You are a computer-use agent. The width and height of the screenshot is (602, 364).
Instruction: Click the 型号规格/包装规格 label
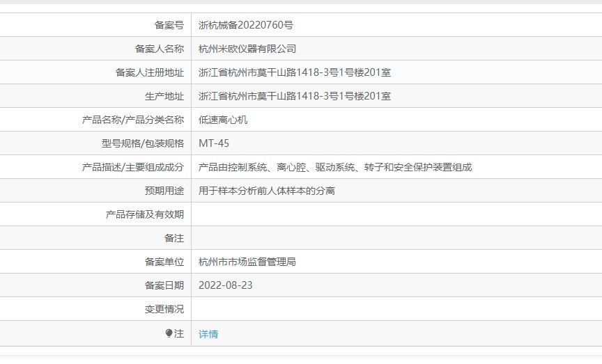tap(143, 143)
